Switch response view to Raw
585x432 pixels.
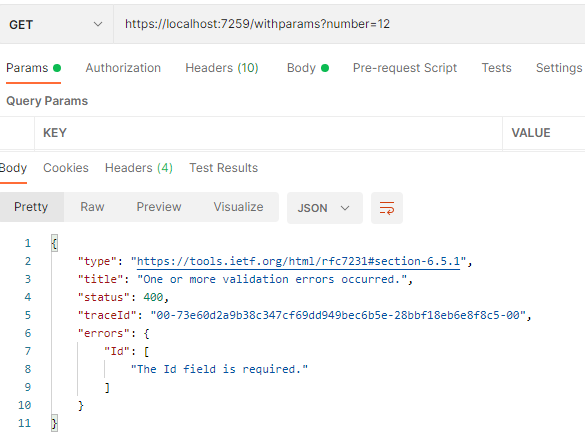(92, 207)
